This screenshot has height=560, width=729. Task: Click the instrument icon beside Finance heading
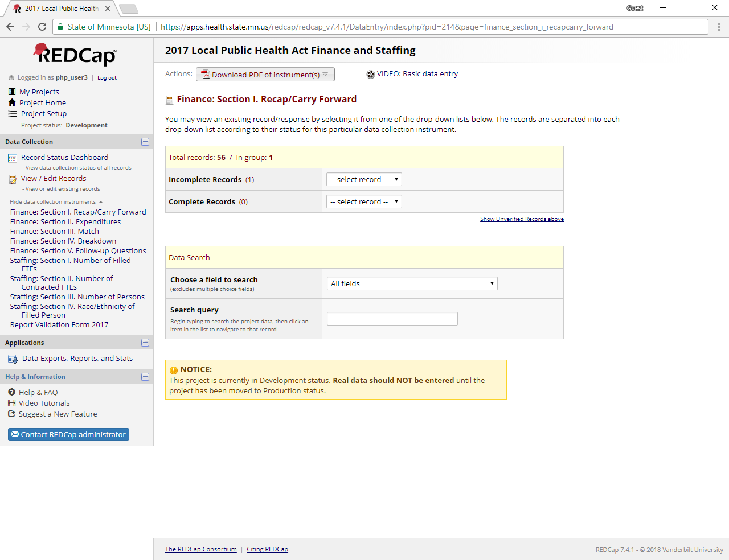tap(169, 100)
